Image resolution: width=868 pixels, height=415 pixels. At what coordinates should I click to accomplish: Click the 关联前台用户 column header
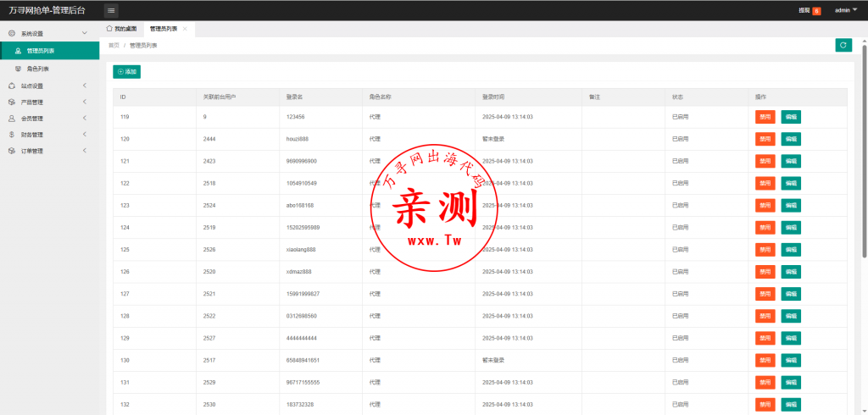[238, 97]
